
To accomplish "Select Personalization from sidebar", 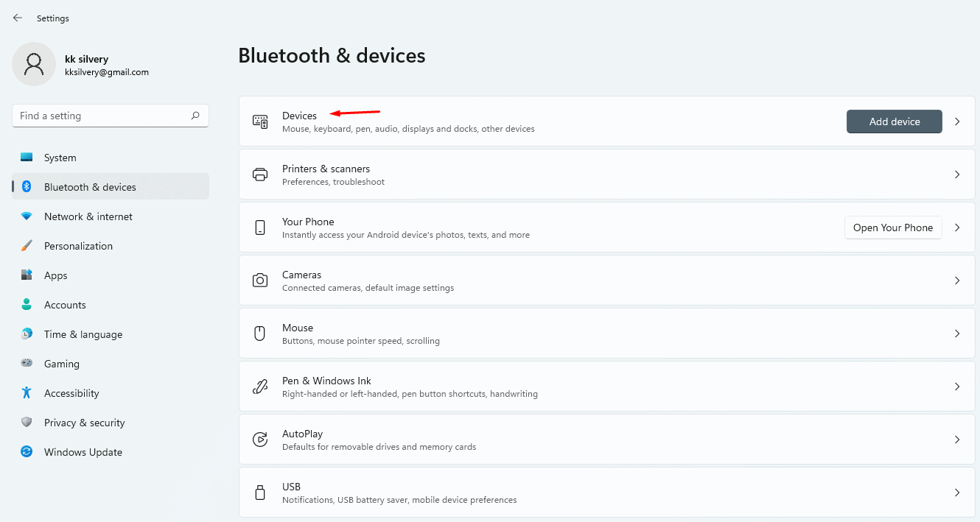I will [x=78, y=246].
